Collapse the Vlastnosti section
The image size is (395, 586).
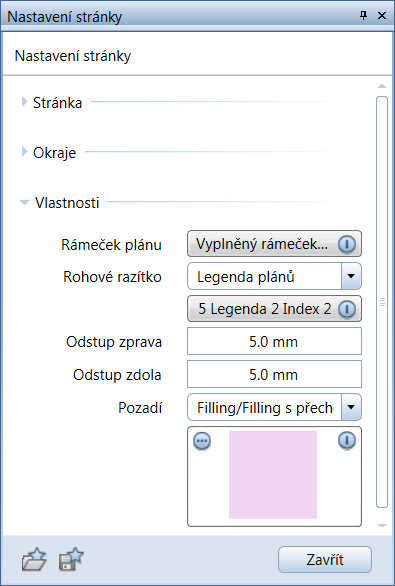click(x=24, y=203)
